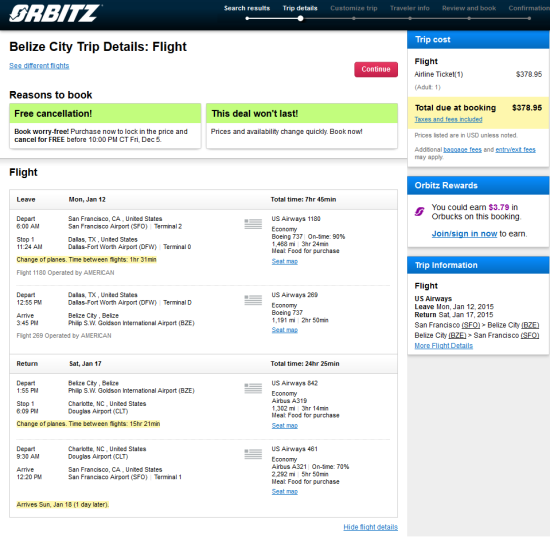The width and height of the screenshot is (550, 537).
Task: Click the airline icon for US Airways 842
Action: pyautogui.click(x=253, y=388)
